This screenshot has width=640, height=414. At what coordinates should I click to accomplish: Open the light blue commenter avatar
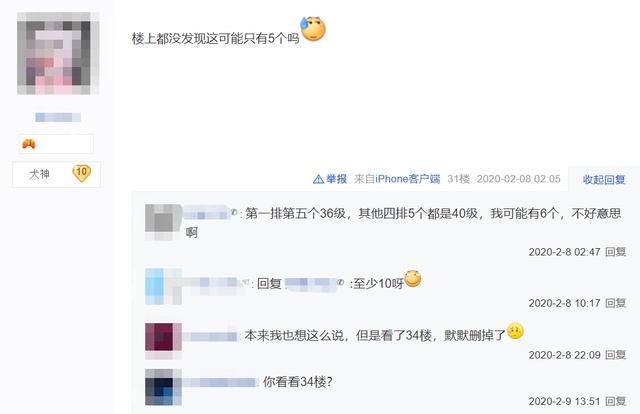click(x=163, y=286)
